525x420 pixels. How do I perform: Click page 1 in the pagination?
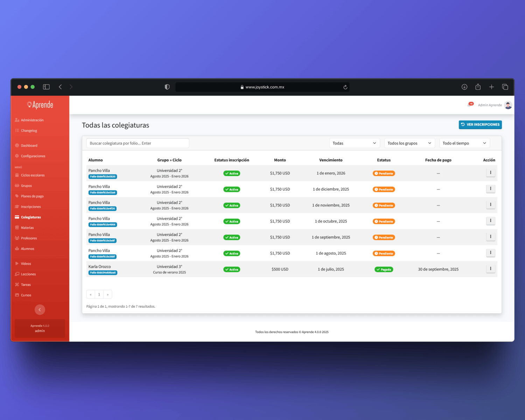pyautogui.click(x=99, y=294)
